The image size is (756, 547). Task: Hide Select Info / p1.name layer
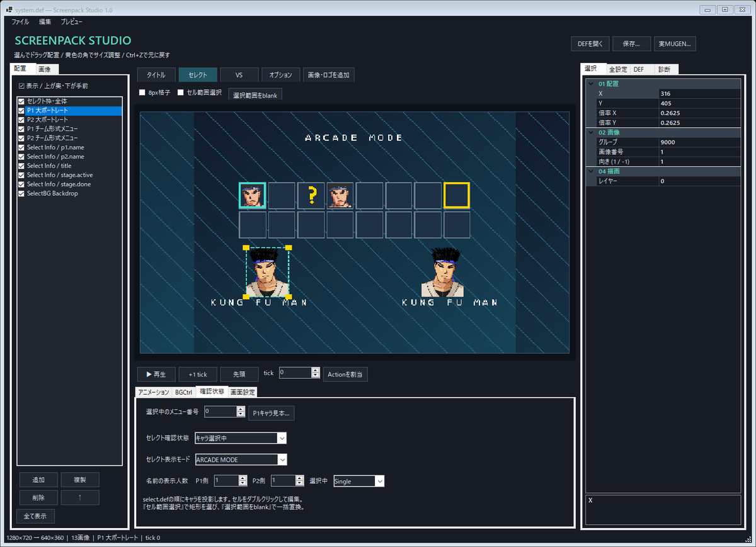(x=21, y=147)
